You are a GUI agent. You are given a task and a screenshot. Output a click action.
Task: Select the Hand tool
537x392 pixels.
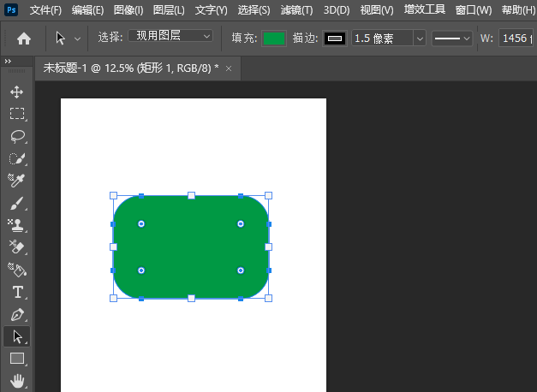17,381
